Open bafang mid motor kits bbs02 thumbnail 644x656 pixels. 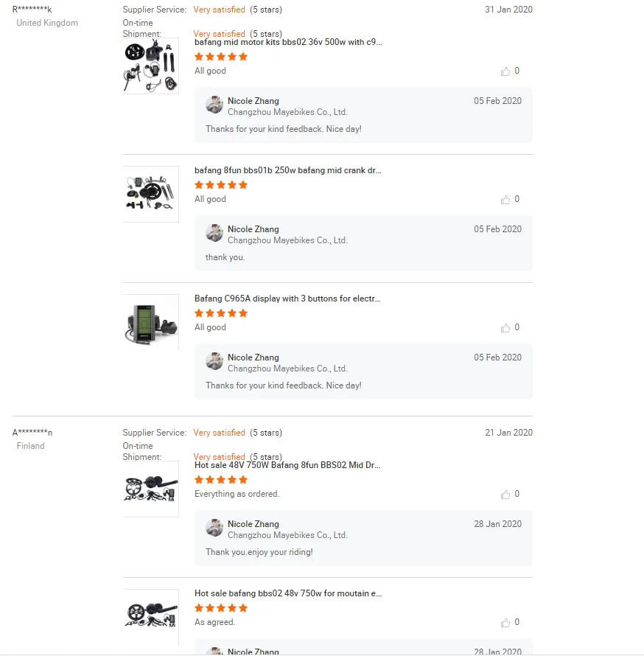pos(151,66)
